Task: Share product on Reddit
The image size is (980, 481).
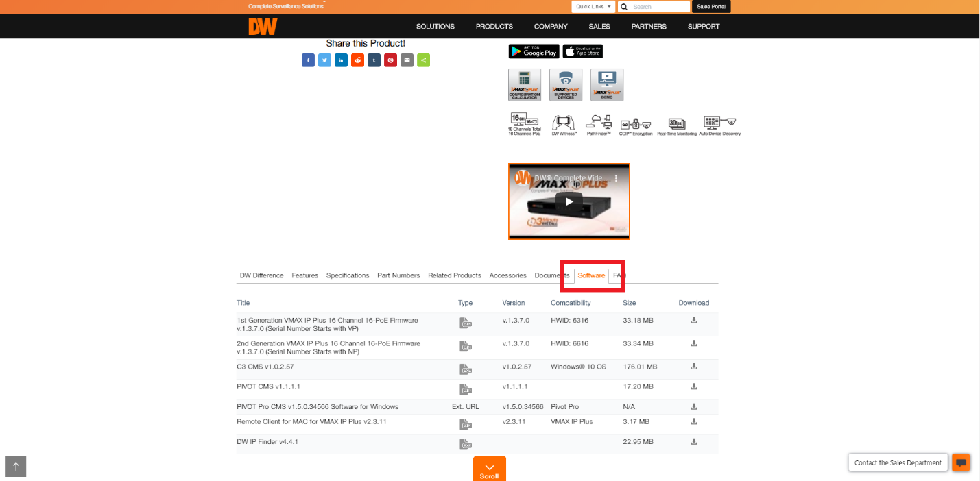Action: tap(357, 60)
